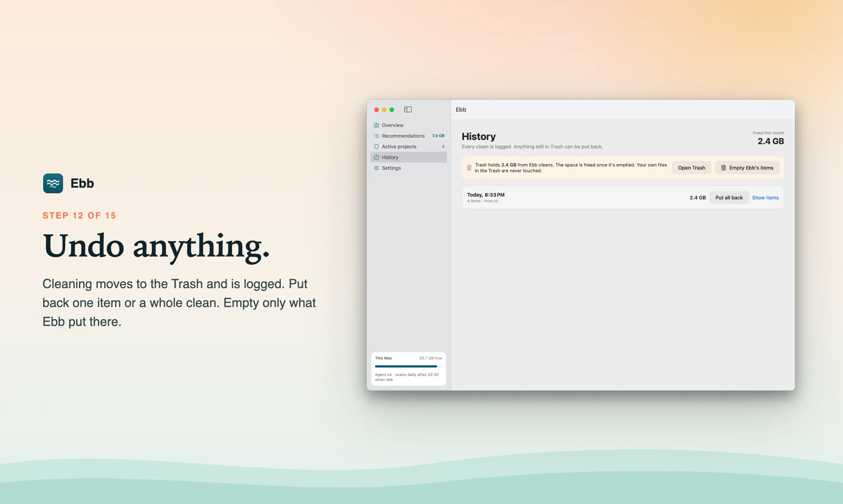Click the This Mac disk usage bar

pyautogui.click(x=408, y=366)
